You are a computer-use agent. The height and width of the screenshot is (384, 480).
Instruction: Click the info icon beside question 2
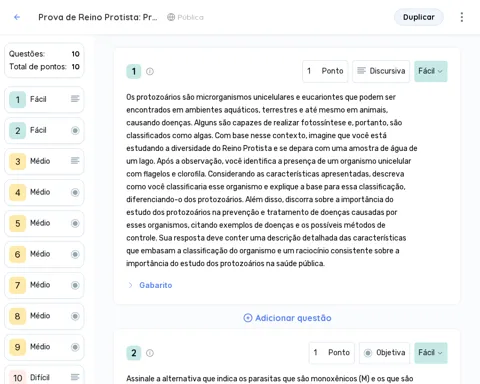coord(150,353)
